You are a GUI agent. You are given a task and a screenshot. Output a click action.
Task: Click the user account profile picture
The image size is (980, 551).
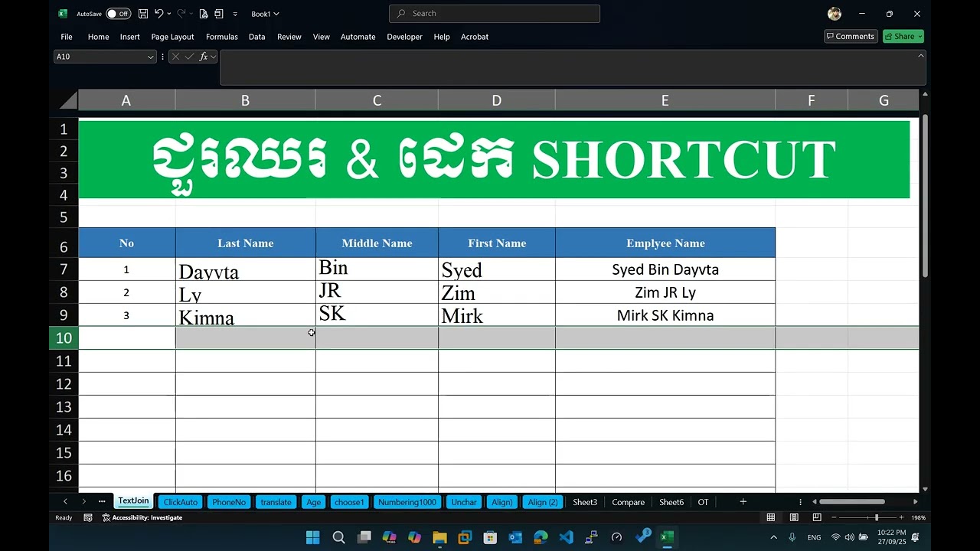coord(835,14)
